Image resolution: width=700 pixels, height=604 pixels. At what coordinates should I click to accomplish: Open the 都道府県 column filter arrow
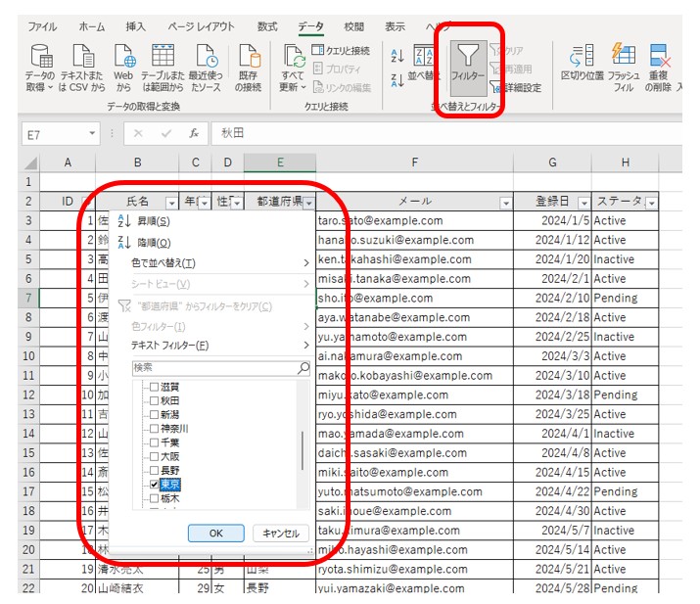point(308,203)
